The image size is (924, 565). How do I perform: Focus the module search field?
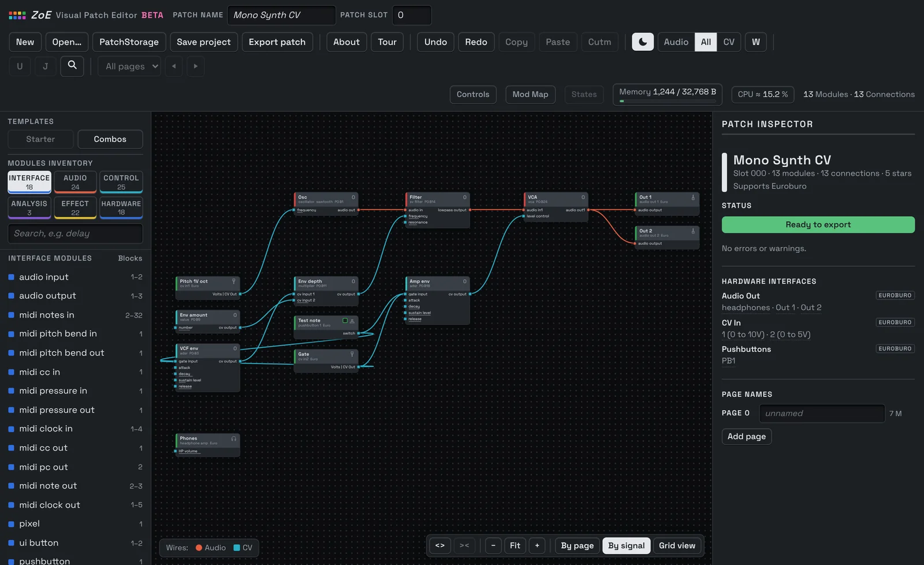[x=75, y=233]
